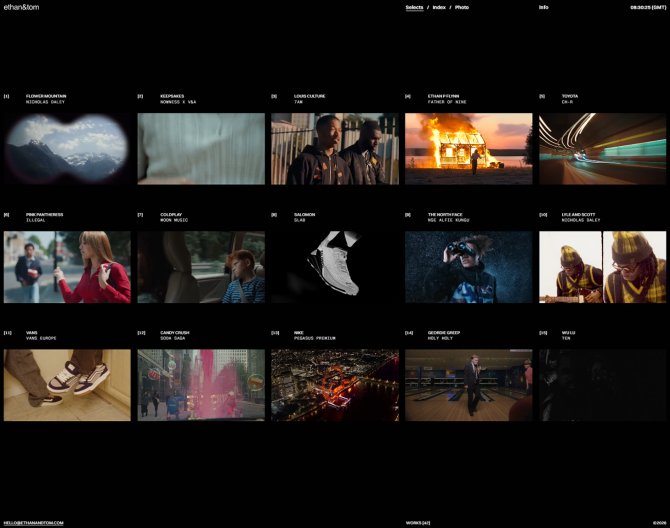This screenshot has width=670, height=528.
Task: Select the Coldplay Moon Music thumbnail
Action: coord(201,267)
